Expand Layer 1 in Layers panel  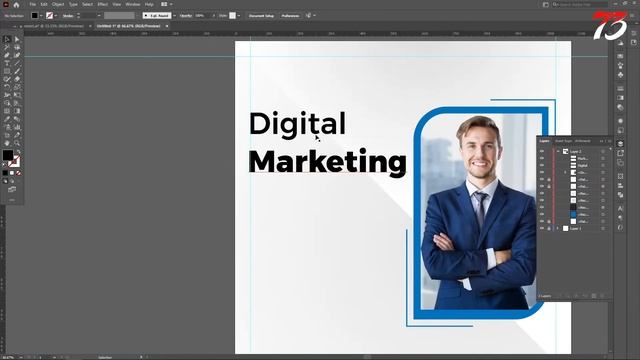[558, 229]
